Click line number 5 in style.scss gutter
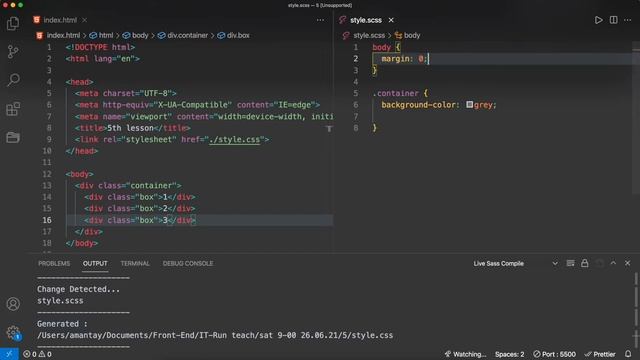The width and height of the screenshot is (640, 360). (x=356, y=93)
